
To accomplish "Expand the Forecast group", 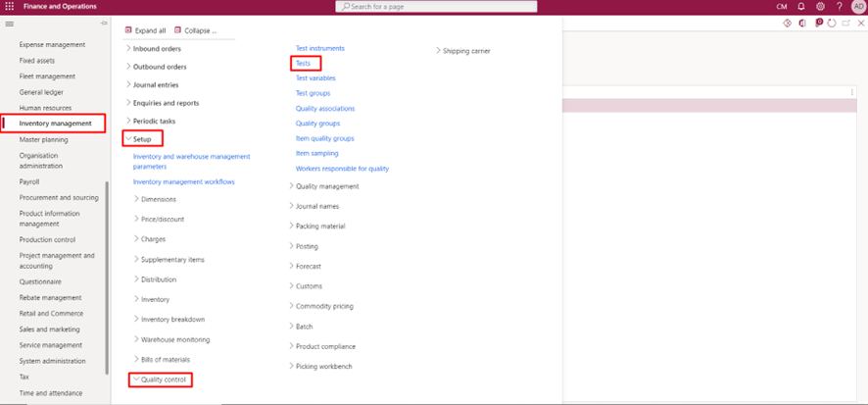I will (x=305, y=266).
